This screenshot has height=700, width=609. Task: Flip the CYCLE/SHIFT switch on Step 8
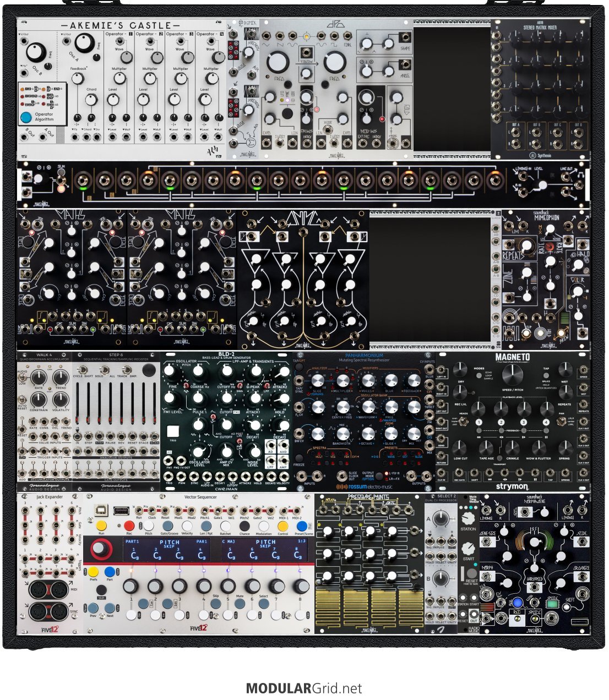[83, 370]
